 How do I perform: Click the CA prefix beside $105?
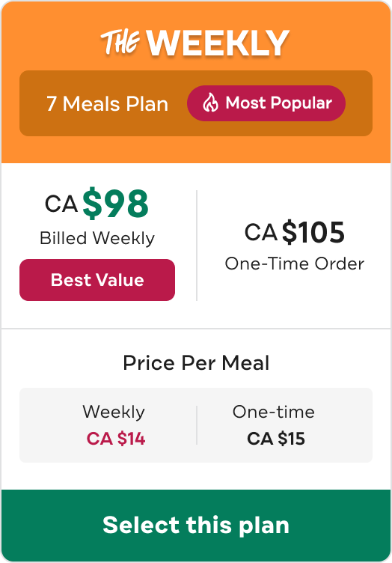pos(261,232)
